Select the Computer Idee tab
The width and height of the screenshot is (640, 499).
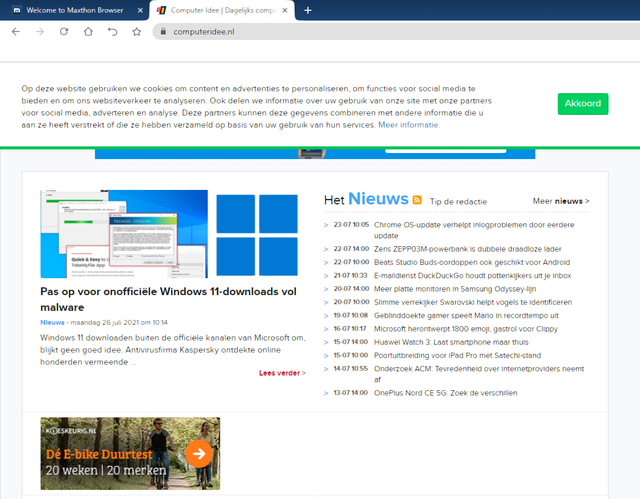click(x=224, y=10)
